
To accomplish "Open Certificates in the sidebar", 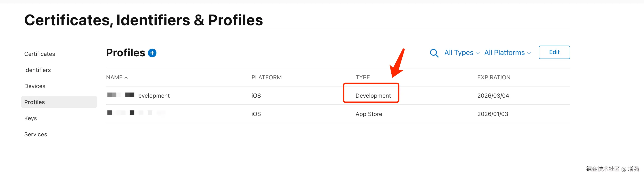I will (x=40, y=54).
